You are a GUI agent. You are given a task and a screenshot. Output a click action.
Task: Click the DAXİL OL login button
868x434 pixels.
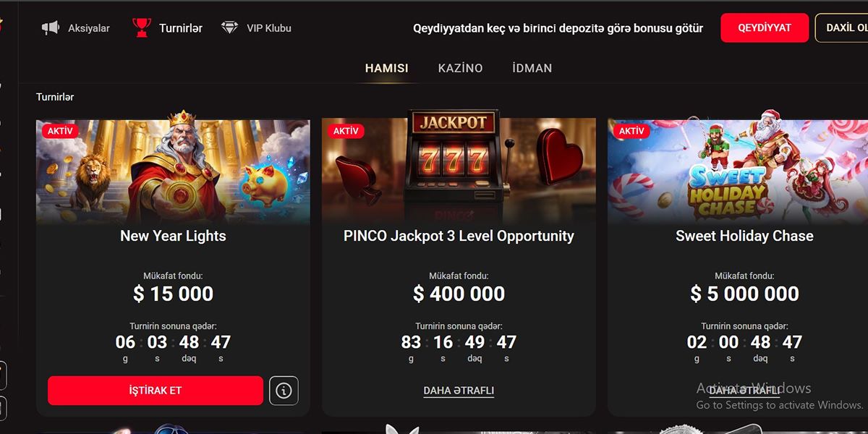(842, 27)
